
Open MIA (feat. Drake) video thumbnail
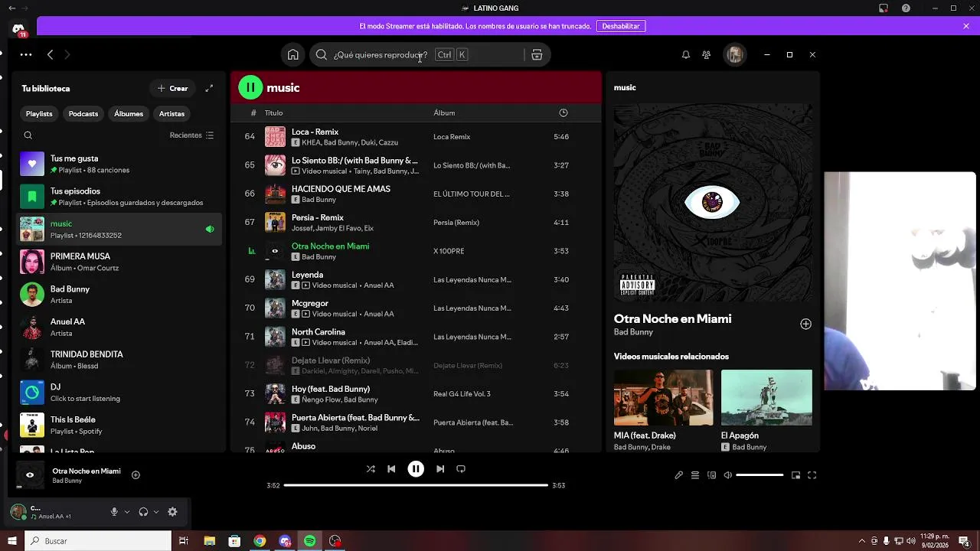[x=663, y=398]
